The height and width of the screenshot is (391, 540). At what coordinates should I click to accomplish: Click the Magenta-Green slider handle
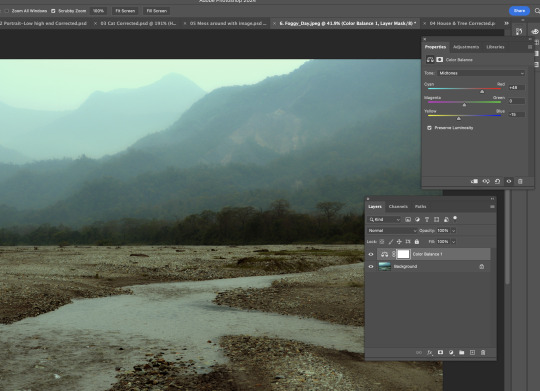click(464, 104)
